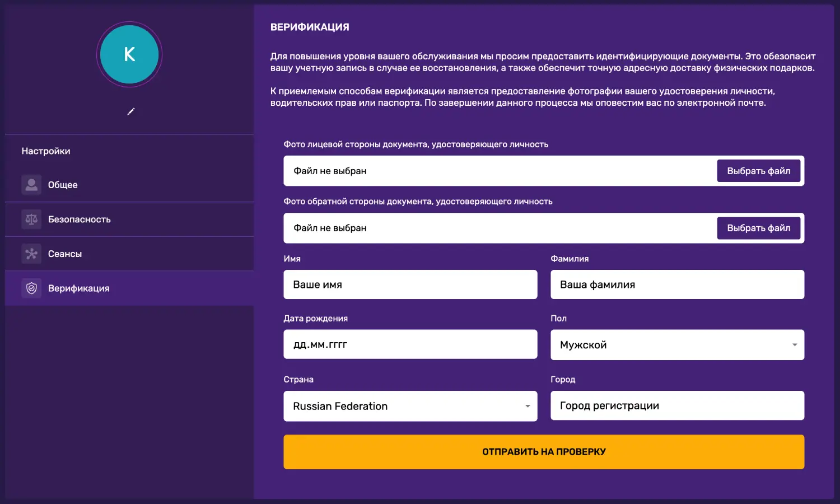This screenshot has height=504, width=840.
Task: Click the arrow of the Мужской select
Action: click(x=795, y=345)
